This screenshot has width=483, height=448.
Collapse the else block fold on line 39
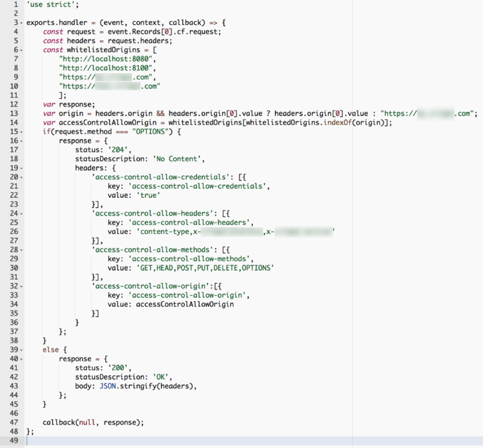[x=21, y=349]
